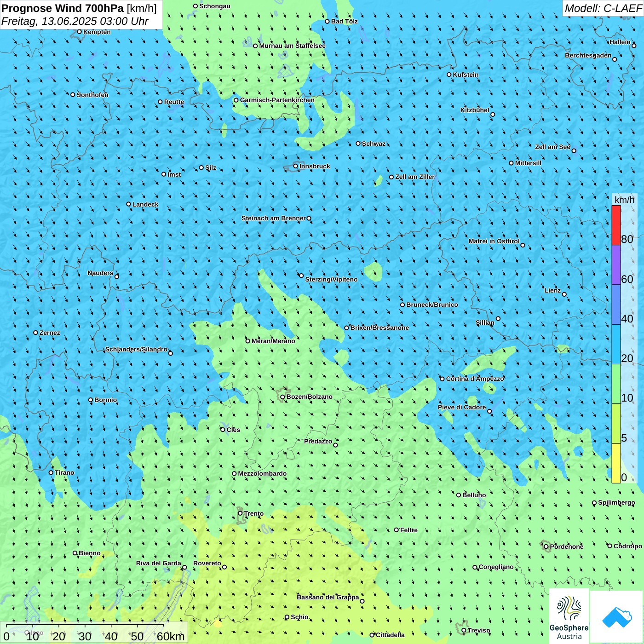Click the Innsbruck city label
Viewport: 644px width, 644px height.
[x=315, y=166]
